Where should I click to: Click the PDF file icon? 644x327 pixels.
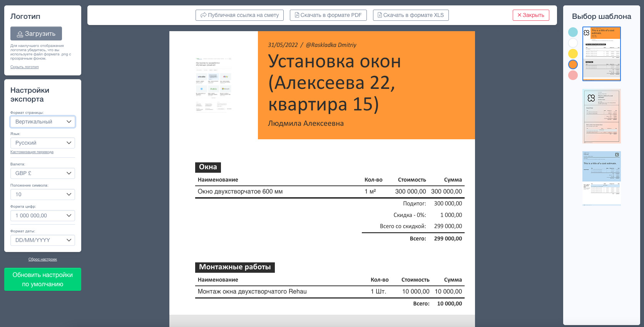click(x=297, y=15)
